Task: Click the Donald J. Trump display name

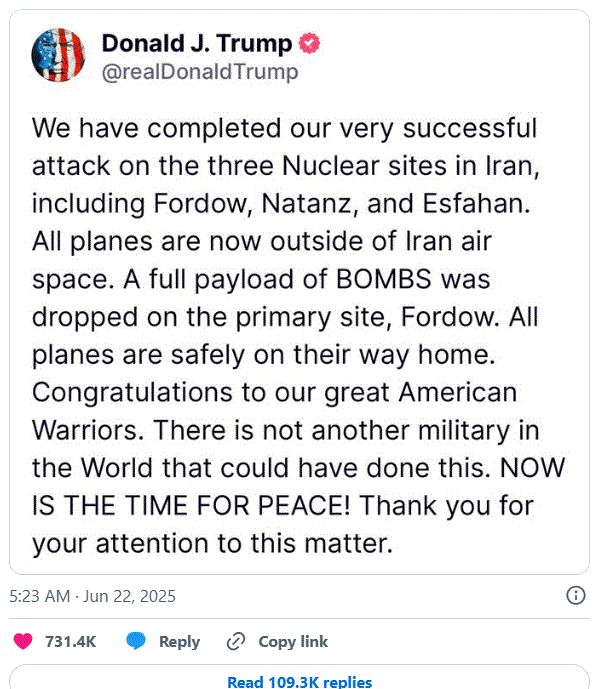Action: (196, 44)
